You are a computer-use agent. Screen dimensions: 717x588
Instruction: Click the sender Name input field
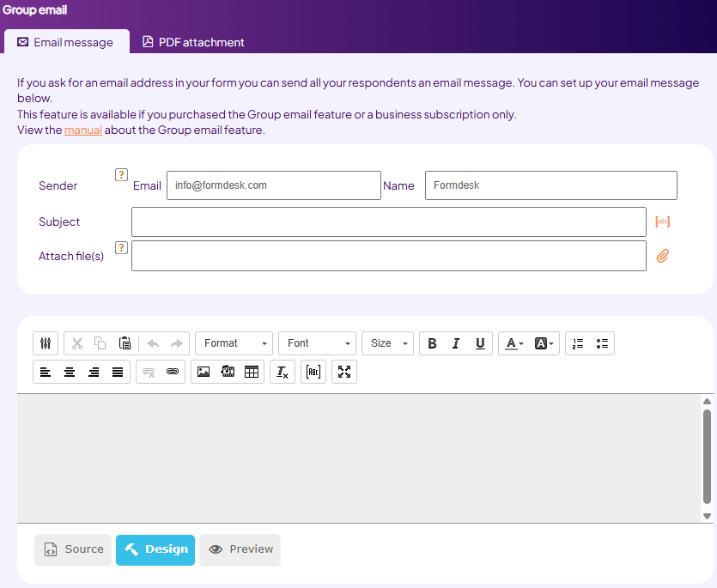click(x=551, y=185)
